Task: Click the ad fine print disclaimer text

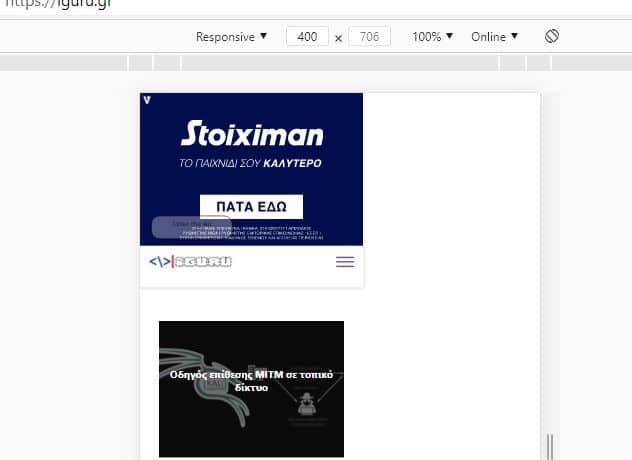Action: [x=252, y=233]
